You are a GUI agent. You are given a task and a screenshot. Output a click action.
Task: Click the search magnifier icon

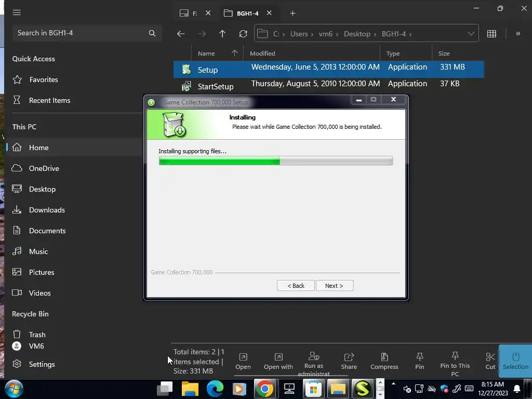point(152,33)
